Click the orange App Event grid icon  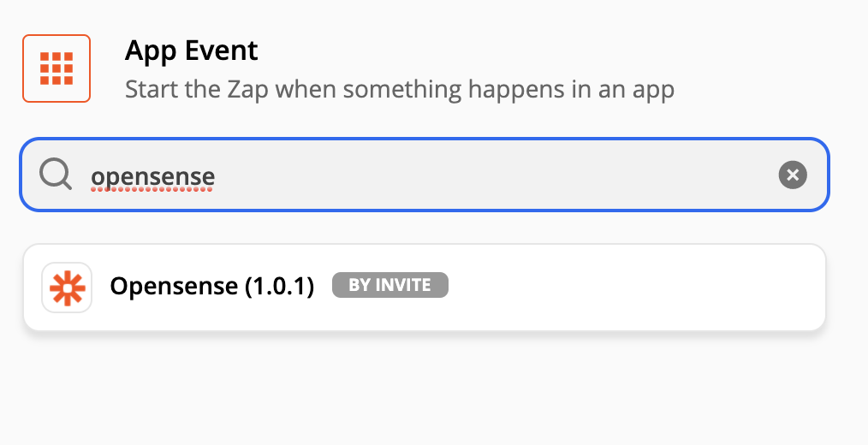[x=56, y=68]
